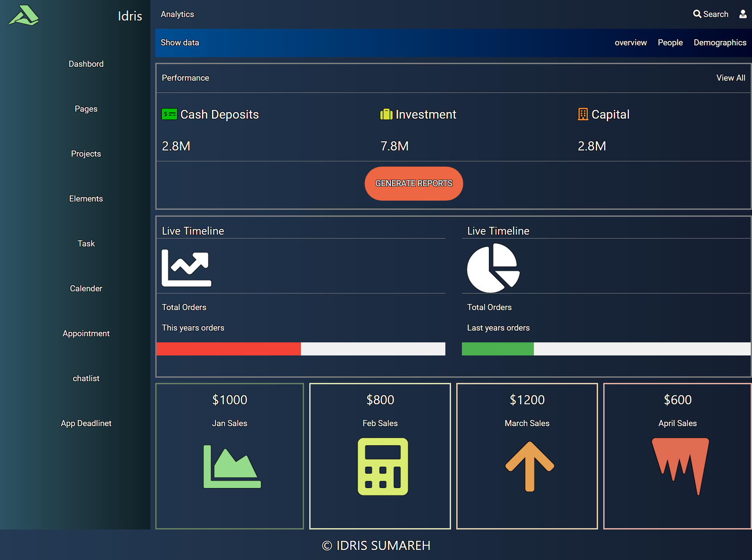This screenshot has width=752, height=560.
Task: Click the Search text in the header
Action: (716, 14)
